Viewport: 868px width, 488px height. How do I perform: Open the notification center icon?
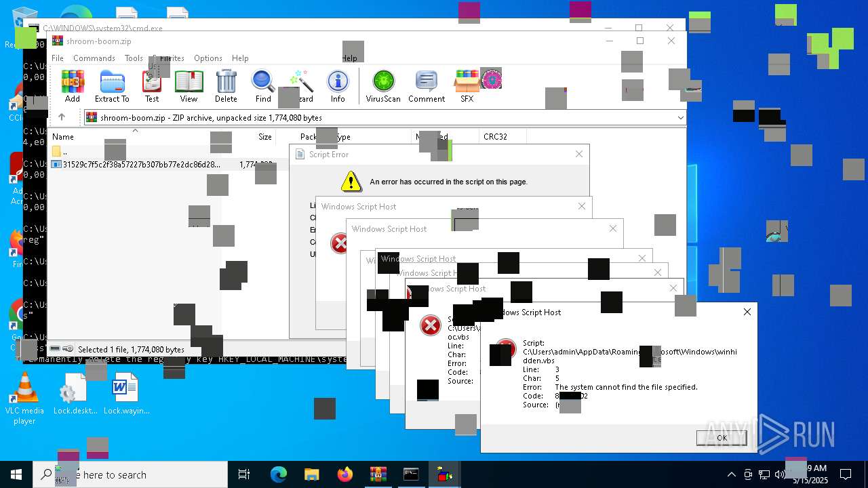846,474
